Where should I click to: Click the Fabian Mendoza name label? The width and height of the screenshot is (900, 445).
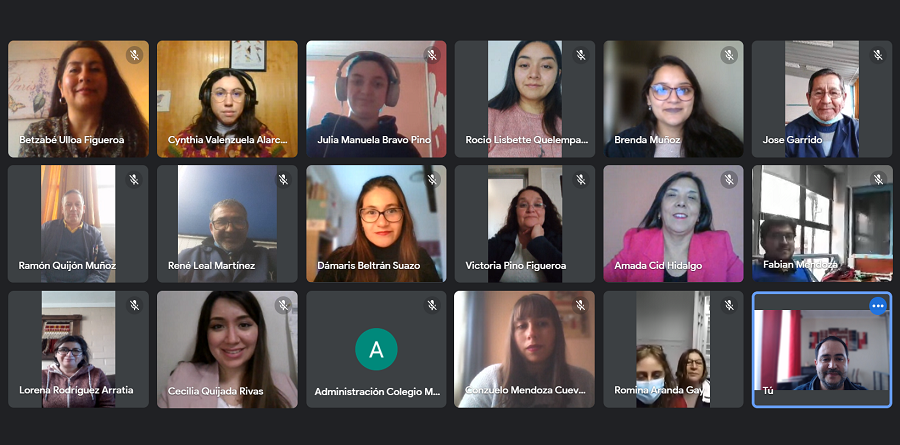[800, 265]
